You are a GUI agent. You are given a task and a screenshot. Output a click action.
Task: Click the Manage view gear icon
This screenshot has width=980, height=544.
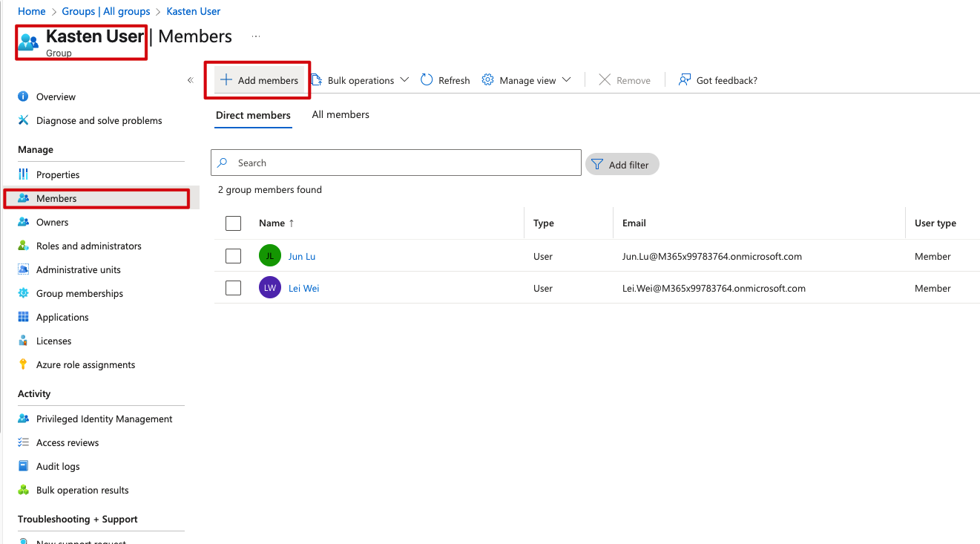tap(487, 79)
